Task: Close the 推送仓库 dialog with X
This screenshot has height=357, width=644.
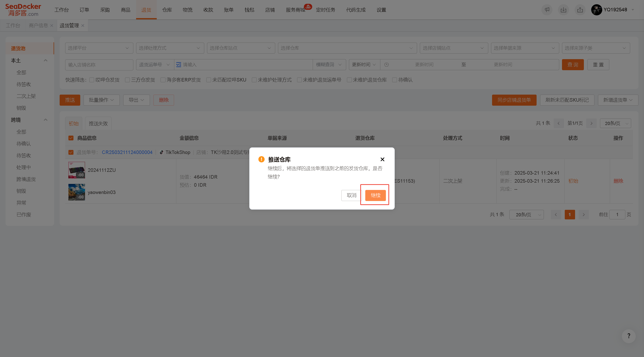Action: click(x=382, y=160)
